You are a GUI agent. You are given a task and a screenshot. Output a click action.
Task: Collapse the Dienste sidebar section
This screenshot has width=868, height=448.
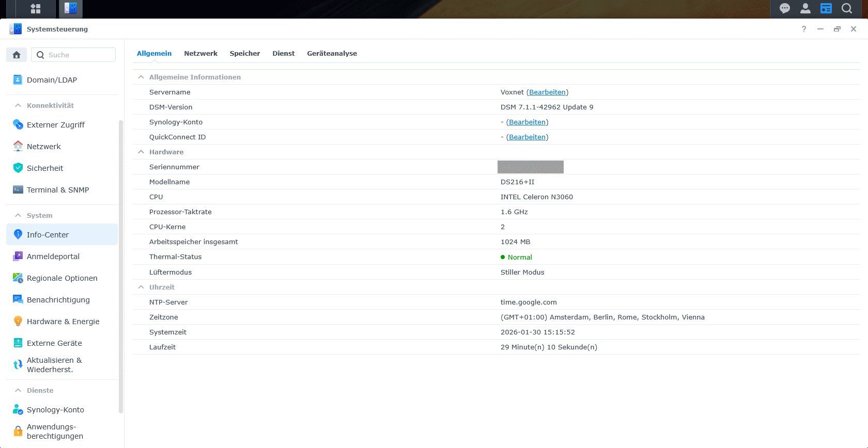point(18,390)
